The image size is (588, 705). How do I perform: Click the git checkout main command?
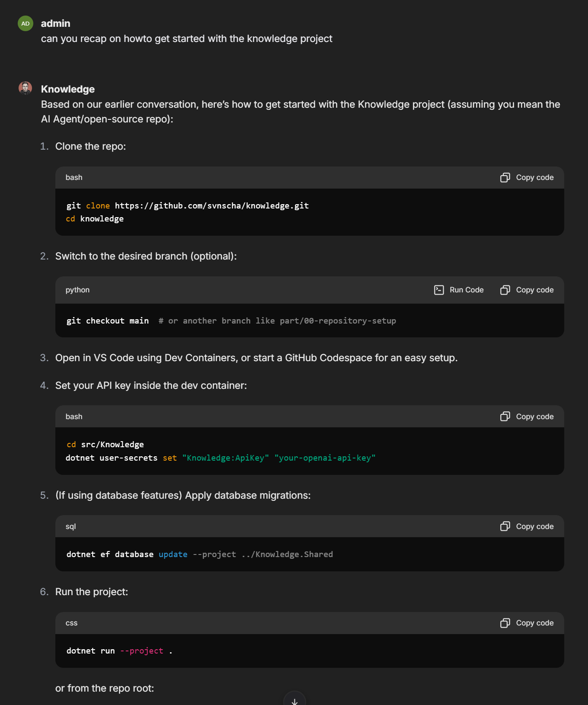point(107,321)
